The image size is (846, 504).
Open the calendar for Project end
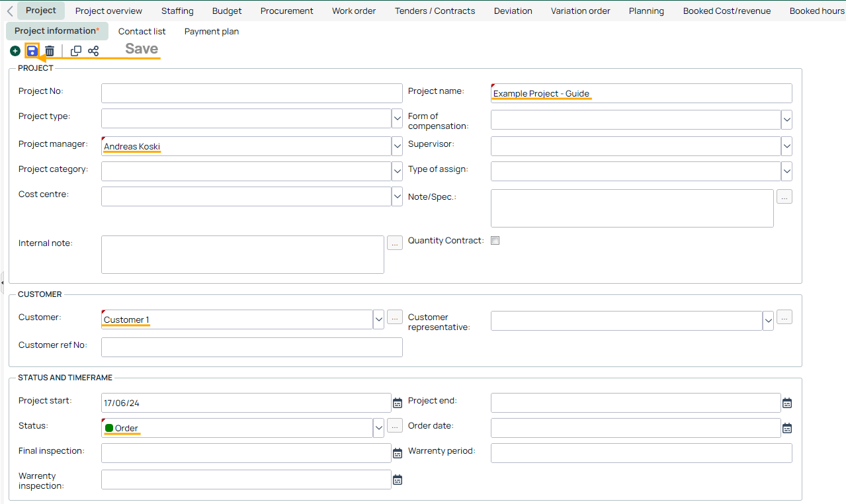[787, 403]
